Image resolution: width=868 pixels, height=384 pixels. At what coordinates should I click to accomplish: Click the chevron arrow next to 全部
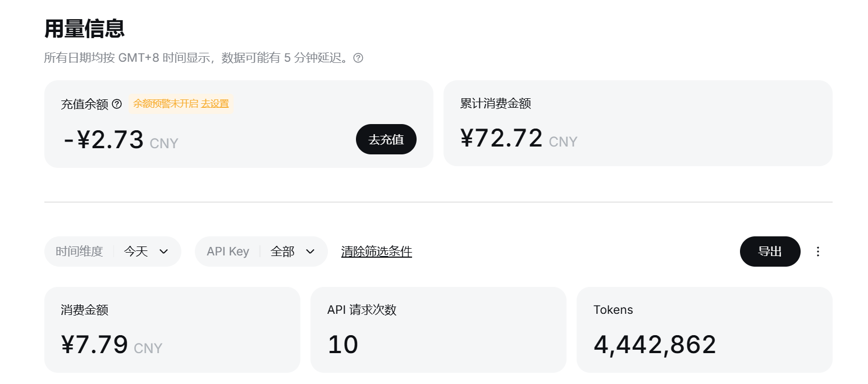310,252
